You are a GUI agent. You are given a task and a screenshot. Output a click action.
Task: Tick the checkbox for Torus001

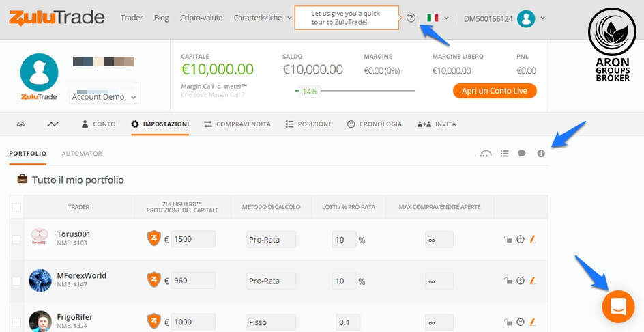pyautogui.click(x=16, y=239)
